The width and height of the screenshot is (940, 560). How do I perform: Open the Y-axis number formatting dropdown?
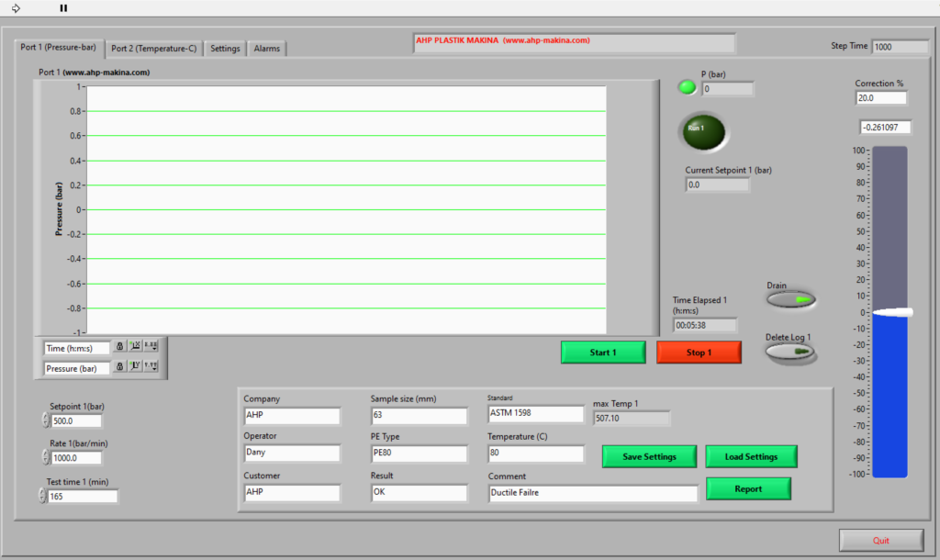tap(151, 365)
